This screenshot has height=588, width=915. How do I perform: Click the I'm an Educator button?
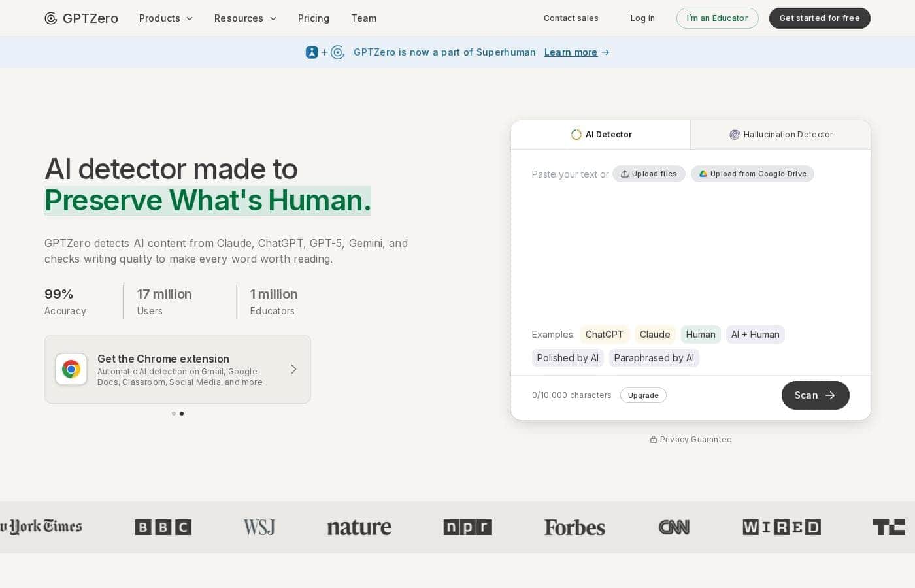[x=718, y=18]
